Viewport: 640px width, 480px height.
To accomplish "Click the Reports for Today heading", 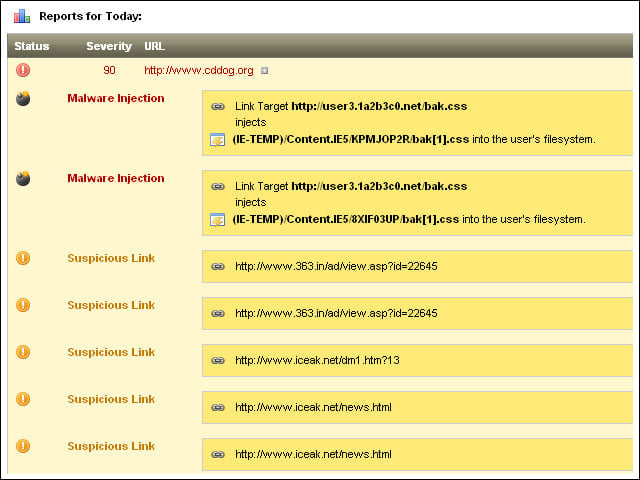I will point(91,16).
